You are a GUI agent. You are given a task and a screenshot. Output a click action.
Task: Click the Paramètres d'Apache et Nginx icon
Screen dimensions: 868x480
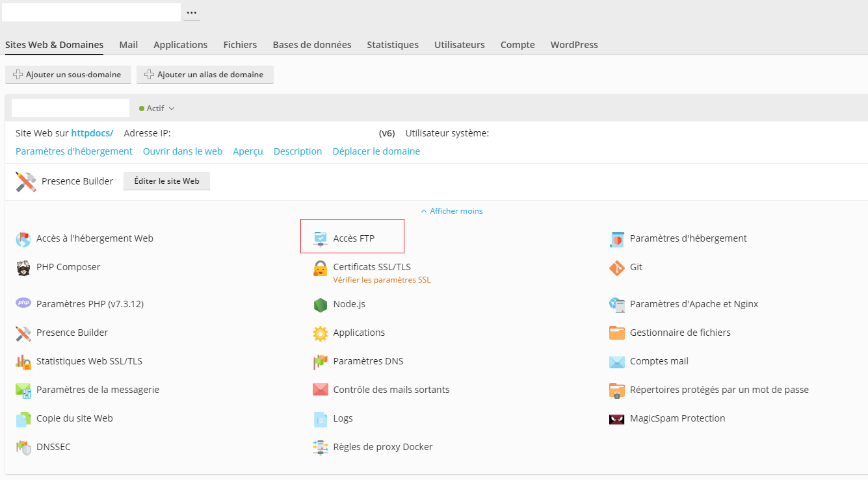tap(617, 304)
